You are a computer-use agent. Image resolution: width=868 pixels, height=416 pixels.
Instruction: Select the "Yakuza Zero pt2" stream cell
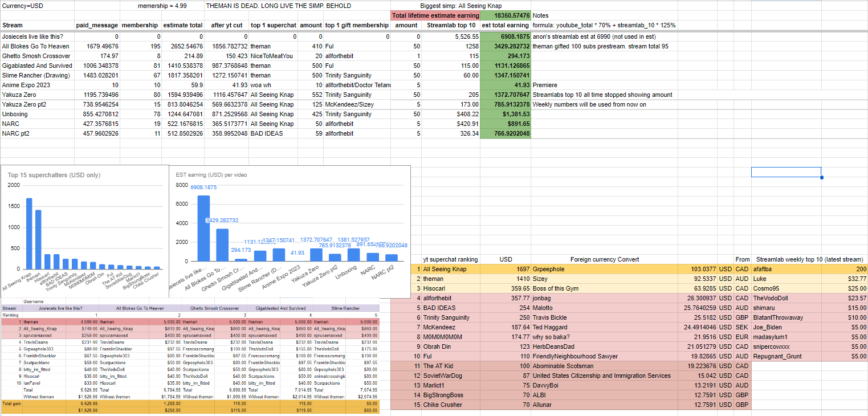point(37,104)
